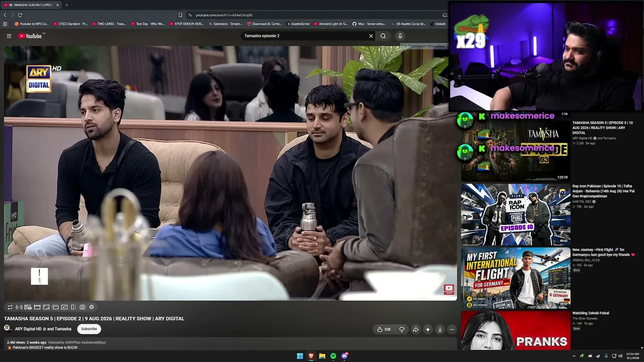Open the "Misc - Server extra..." GitHub bookmark
Viewport: 644px width, 362px height.
coord(369,24)
